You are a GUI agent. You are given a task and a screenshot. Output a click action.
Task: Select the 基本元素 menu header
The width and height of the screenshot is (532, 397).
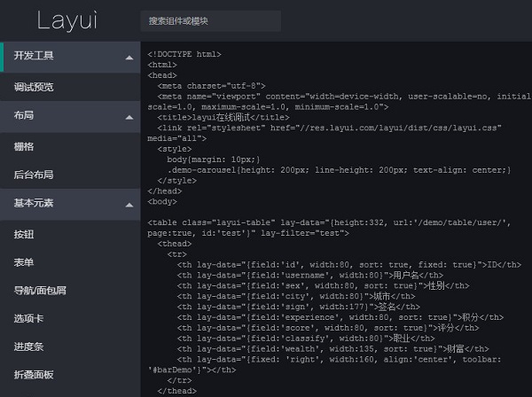point(35,203)
